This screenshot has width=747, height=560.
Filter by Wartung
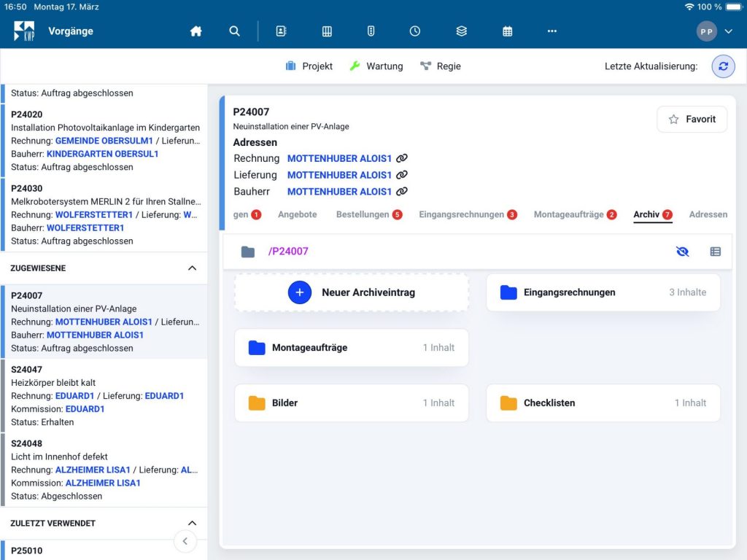coord(376,66)
